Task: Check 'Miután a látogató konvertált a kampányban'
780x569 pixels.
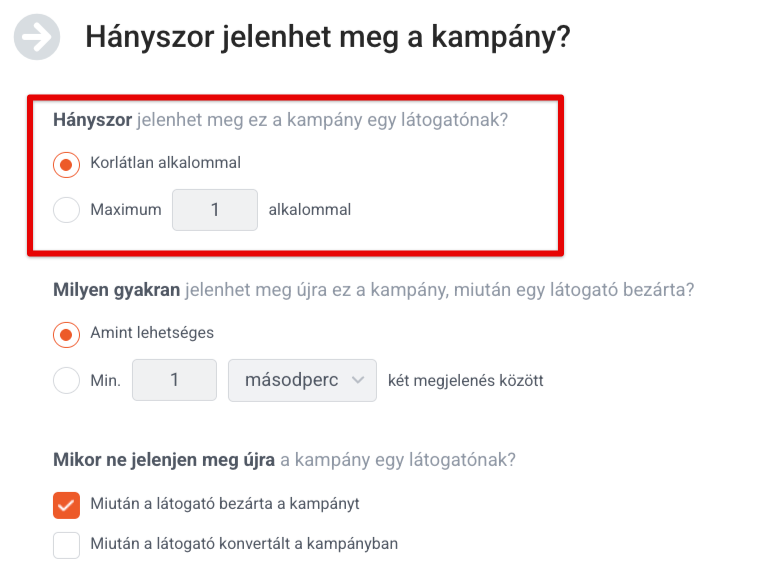Action: [x=66, y=545]
